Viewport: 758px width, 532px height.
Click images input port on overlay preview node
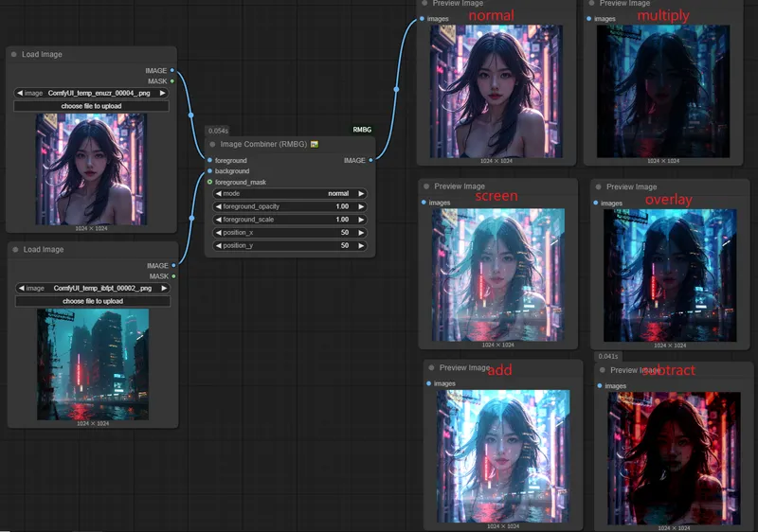click(x=596, y=203)
